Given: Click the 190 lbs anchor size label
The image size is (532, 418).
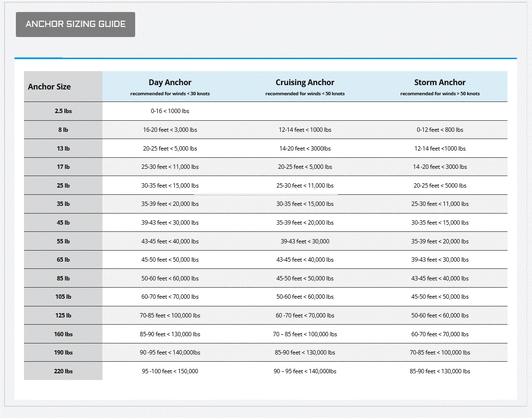Looking at the screenshot, I should tap(63, 353).
